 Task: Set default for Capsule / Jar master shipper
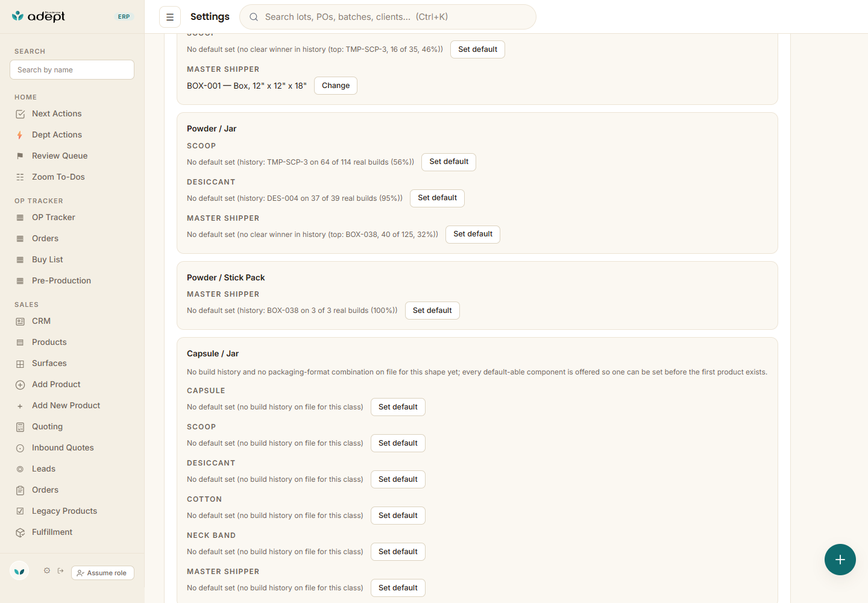[398, 588]
